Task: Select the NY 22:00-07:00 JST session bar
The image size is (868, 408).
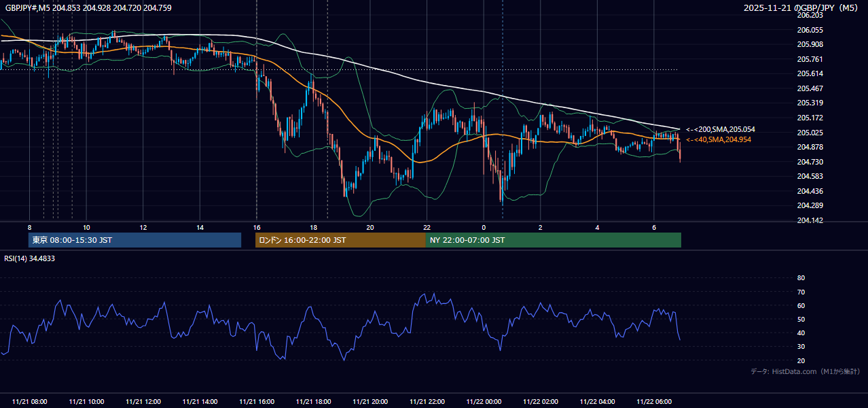Action: pyautogui.click(x=553, y=240)
